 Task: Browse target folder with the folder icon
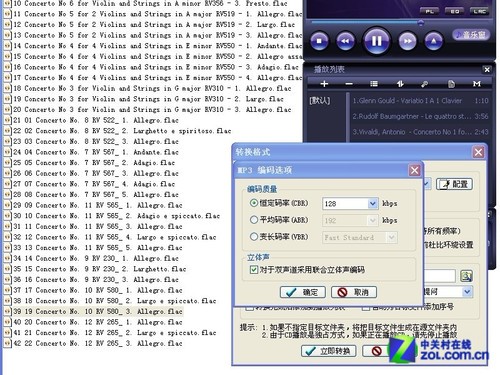[466, 276]
